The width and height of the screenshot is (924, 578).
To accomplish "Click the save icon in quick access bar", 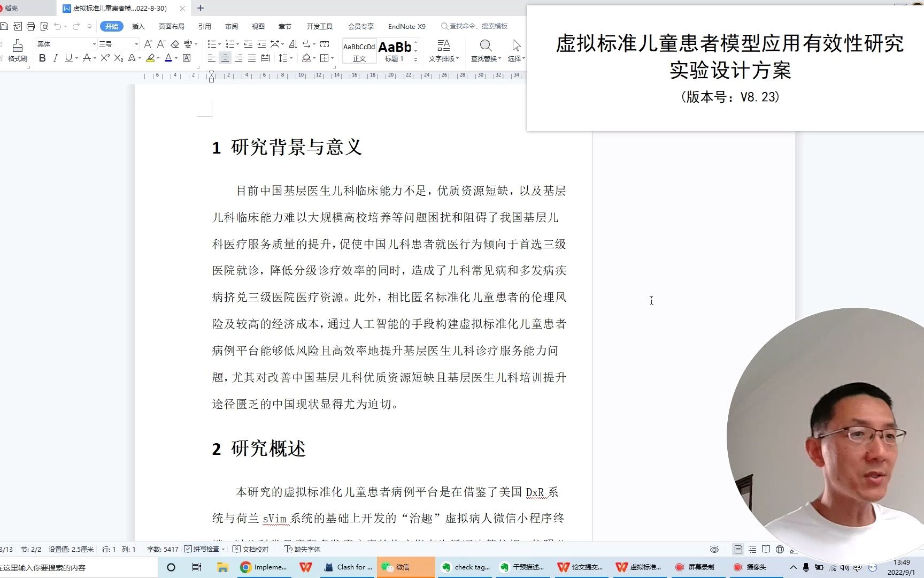I will click(4, 26).
